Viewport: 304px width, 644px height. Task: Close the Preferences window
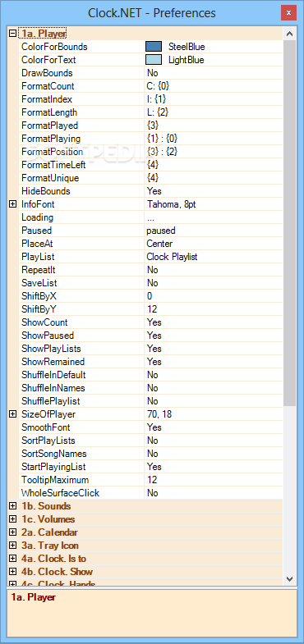[288, 13]
